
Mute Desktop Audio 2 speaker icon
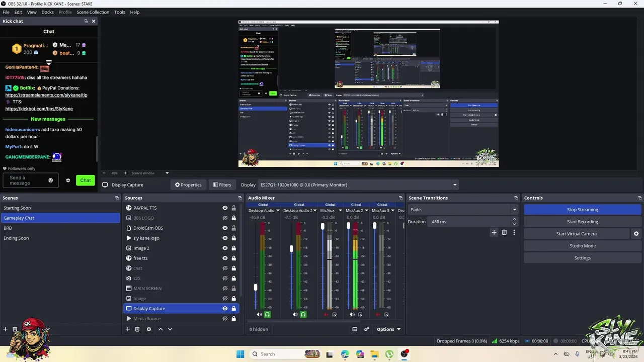(295, 314)
